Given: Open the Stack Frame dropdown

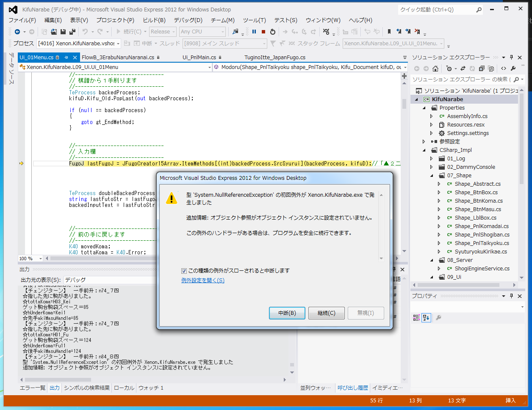Looking at the screenshot, I should pos(393,43).
